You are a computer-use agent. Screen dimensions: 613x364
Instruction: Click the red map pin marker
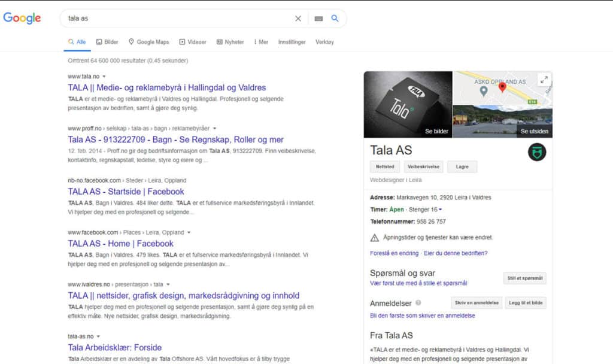502,87
